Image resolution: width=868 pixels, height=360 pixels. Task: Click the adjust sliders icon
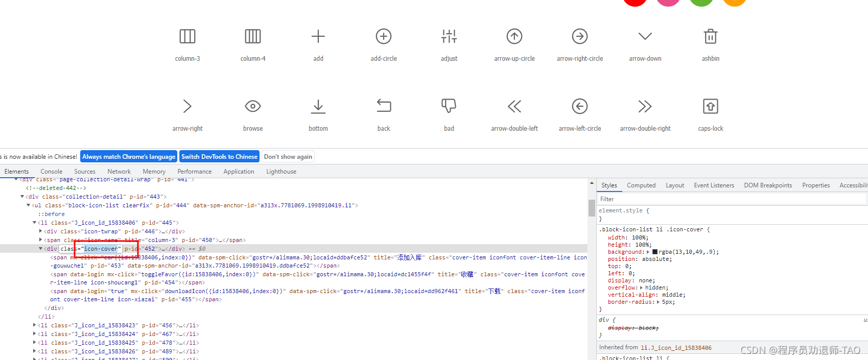449,36
